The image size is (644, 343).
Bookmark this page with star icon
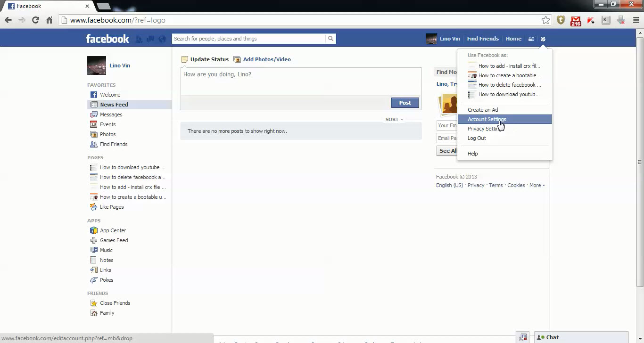pos(545,20)
